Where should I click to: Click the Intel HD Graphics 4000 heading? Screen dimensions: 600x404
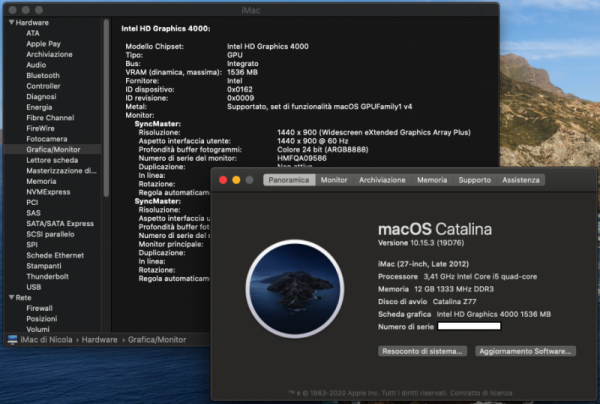click(166, 29)
